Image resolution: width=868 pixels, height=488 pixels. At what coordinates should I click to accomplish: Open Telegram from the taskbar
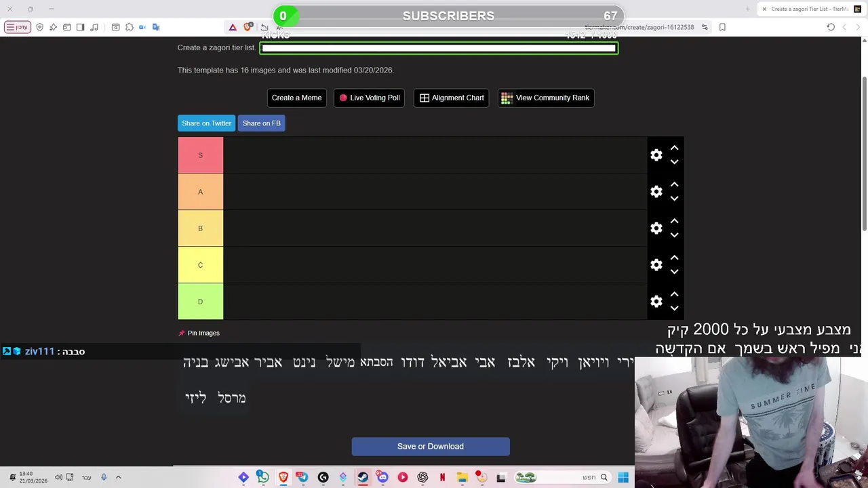302,477
